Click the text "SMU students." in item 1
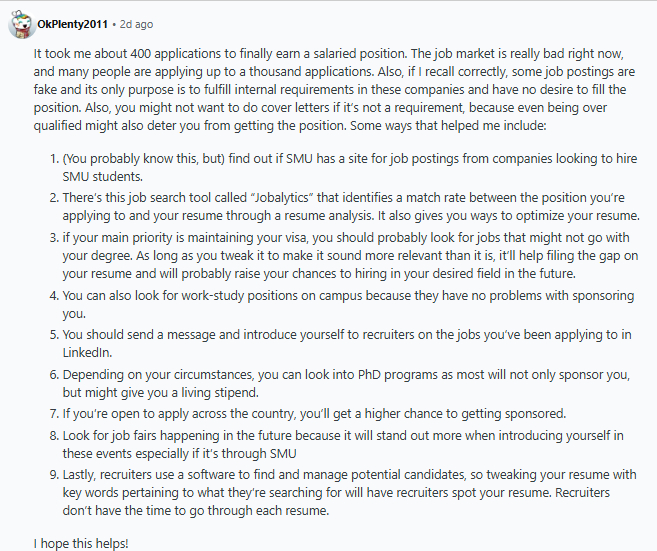657x551 pixels. tap(103, 177)
